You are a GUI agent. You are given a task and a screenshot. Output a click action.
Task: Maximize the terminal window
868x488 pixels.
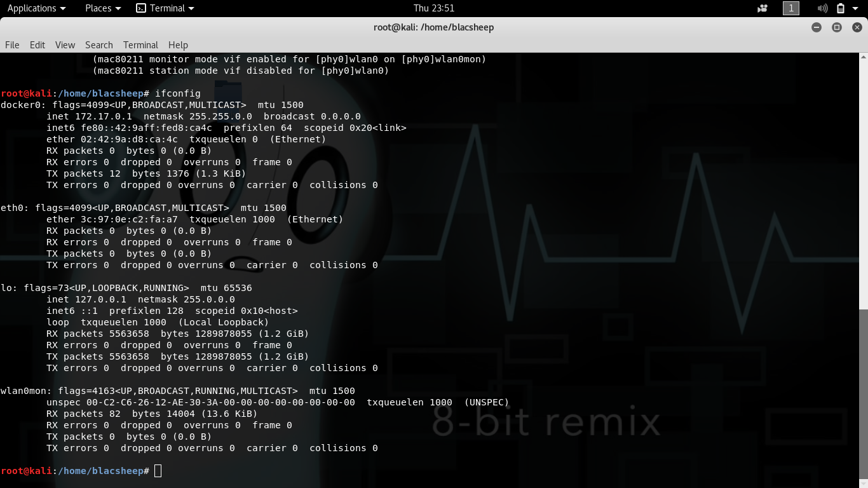pyautogui.click(x=837, y=27)
